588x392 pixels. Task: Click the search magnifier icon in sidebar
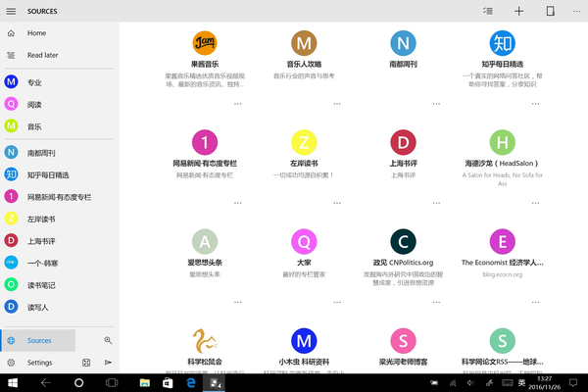point(108,340)
